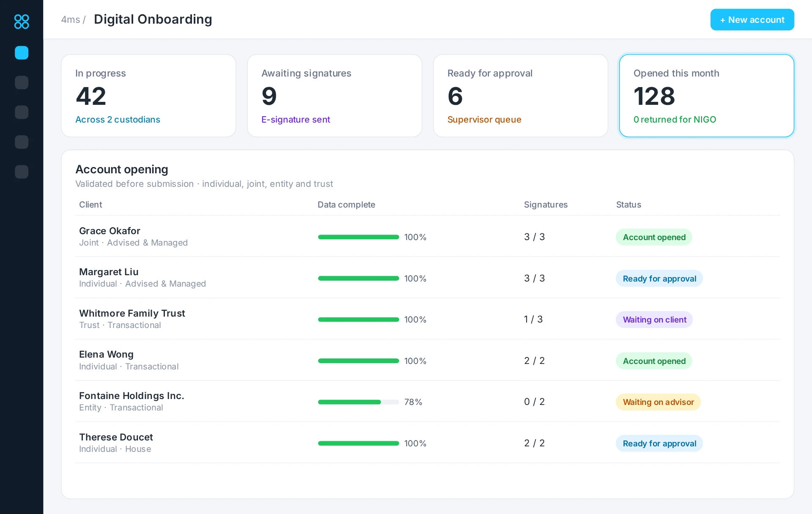Image resolution: width=812 pixels, height=514 pixels.
Task: Click the Waiting on client status badge
Action: pos(654,320)
